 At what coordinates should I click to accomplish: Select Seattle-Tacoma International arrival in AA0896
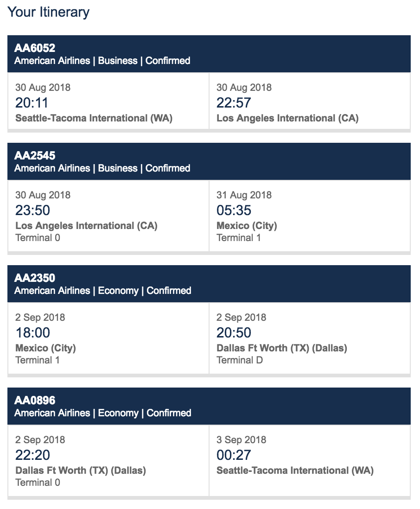coord(295,471)
